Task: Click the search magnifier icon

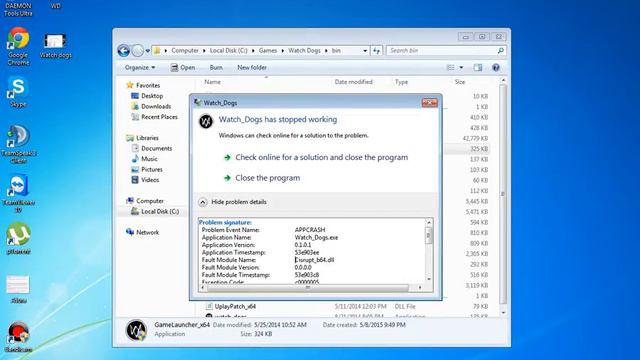Action: [x=500, y=51]
